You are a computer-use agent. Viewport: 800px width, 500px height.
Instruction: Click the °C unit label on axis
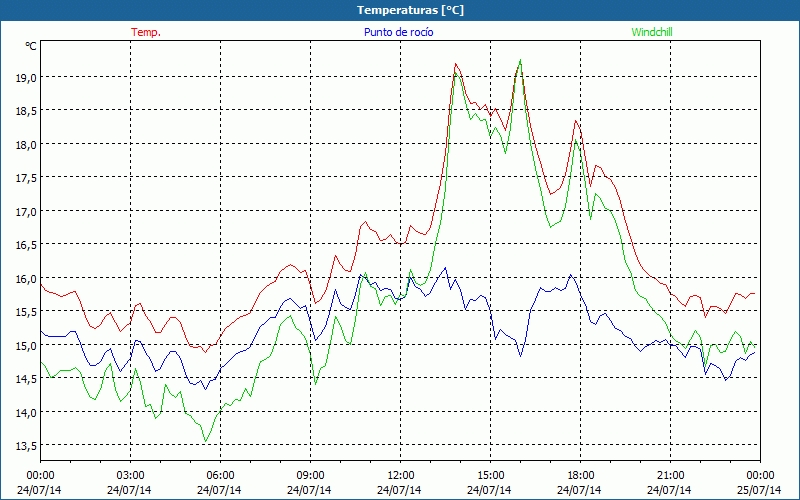click(x=31, y=46)
